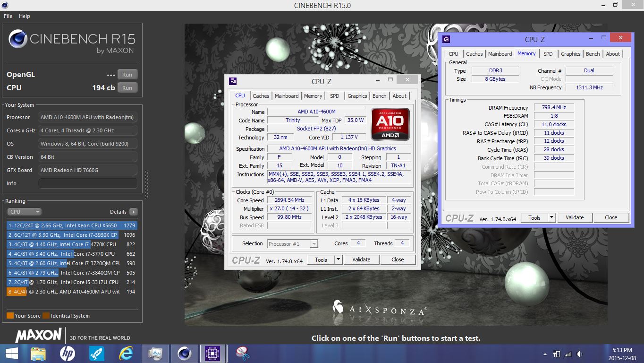
Task: Open File Explorer from the taskbar
Action: tap(38, 353)
